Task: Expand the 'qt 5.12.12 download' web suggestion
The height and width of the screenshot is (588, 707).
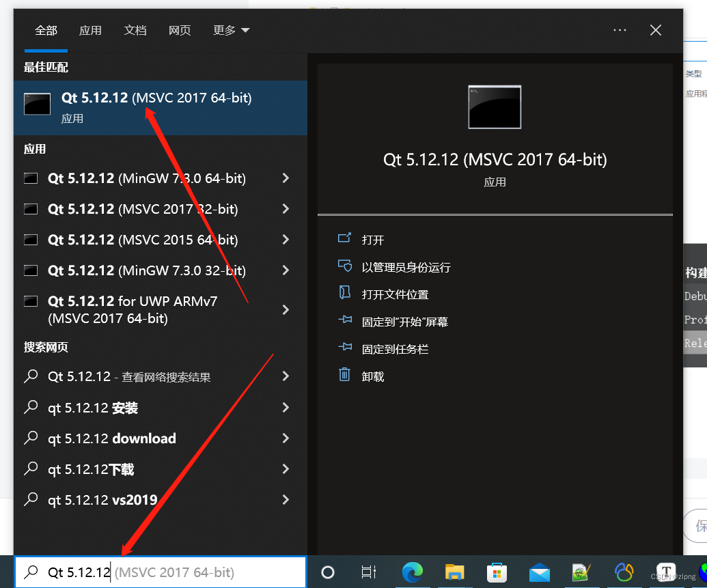Action: tap(286, 438)
